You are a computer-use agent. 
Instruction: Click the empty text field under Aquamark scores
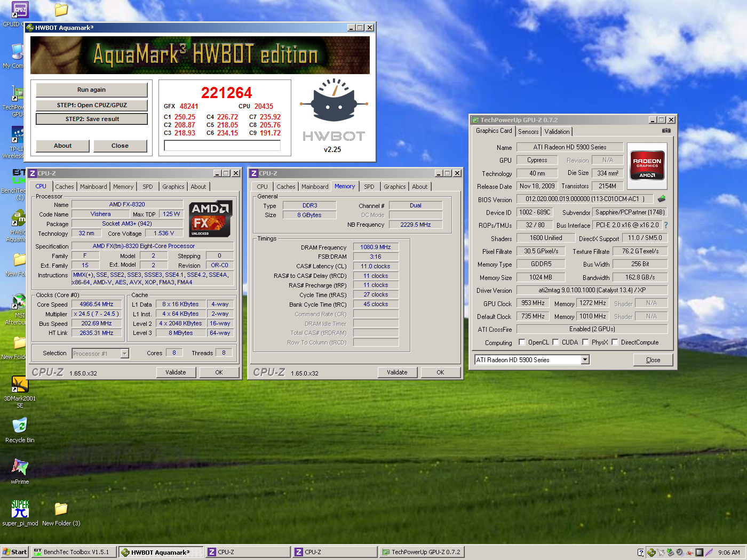point(222,146)
